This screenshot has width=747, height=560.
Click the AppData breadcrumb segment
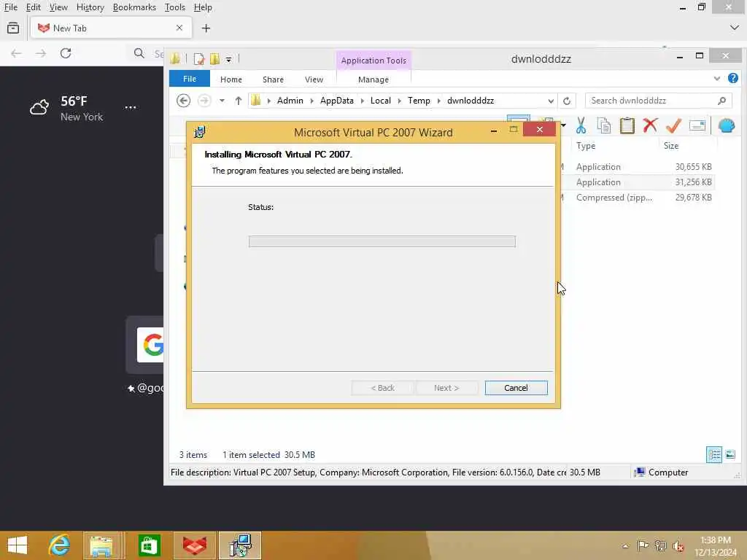[337, 101]
